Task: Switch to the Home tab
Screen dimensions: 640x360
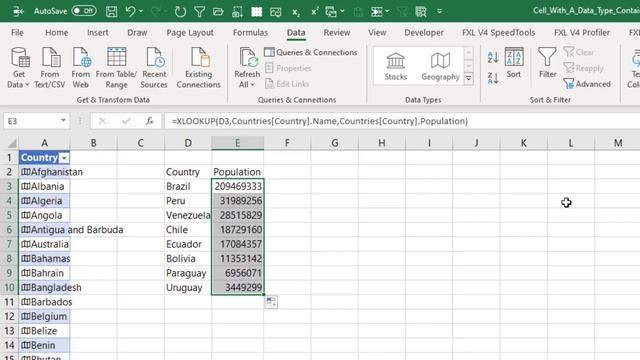Action: pyautogui.click(x=56, y=33)
